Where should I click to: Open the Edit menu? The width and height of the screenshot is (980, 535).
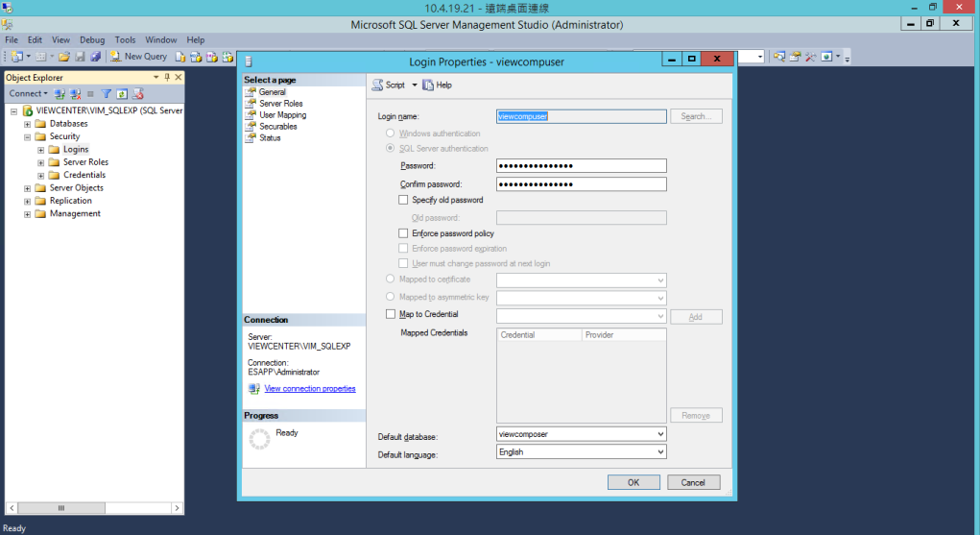point(35,40)
